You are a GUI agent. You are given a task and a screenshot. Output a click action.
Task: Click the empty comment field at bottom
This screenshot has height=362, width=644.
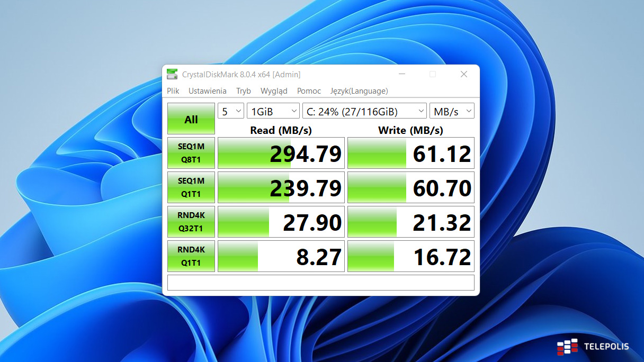[x=321, y=283]
